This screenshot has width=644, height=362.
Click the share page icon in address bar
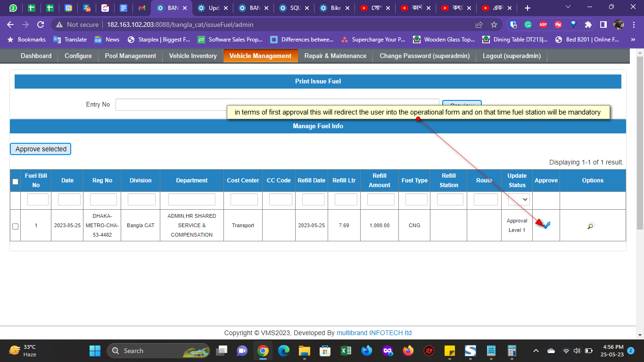tap(479, 25)
